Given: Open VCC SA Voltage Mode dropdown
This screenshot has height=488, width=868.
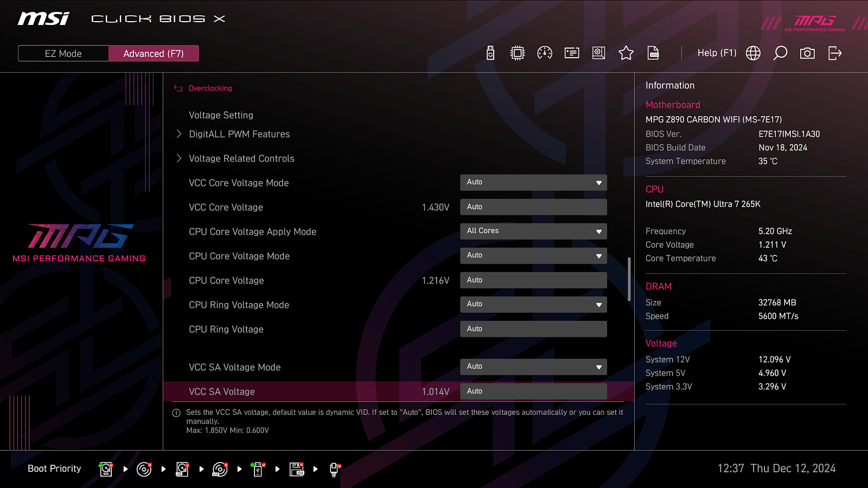Looking at the screenshot, I should point(533,367).
